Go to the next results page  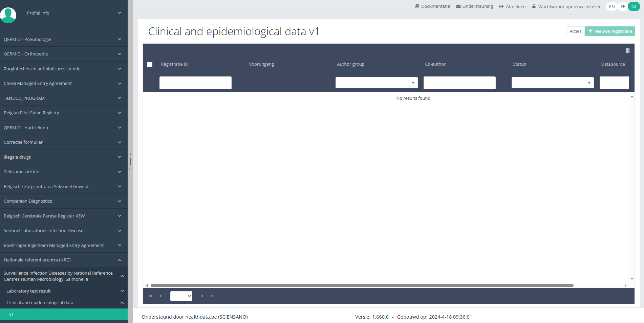coord(202,296)
